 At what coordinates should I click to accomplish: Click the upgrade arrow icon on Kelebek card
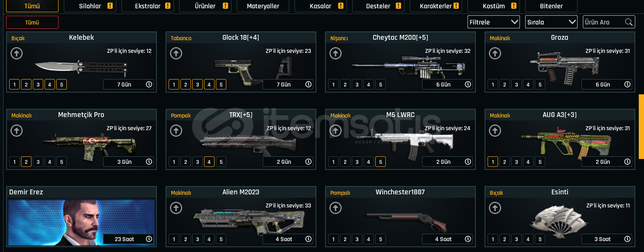click(17, 53)
